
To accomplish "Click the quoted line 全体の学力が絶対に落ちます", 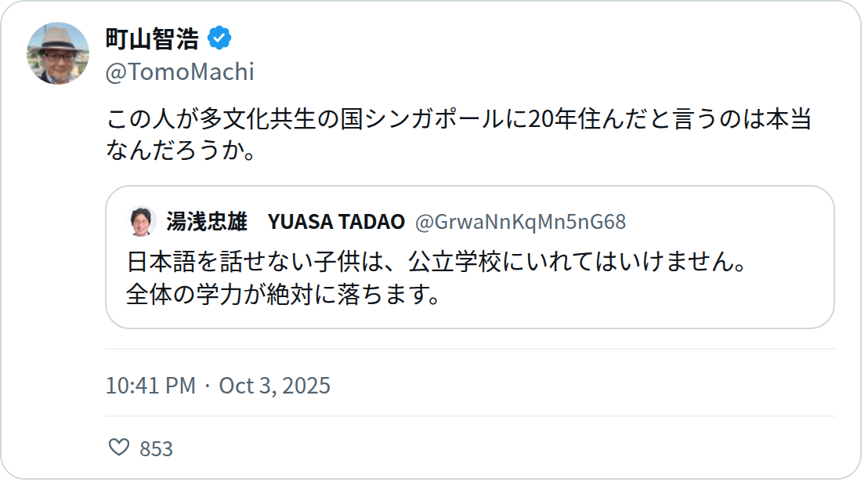I will tap(284, 294).
